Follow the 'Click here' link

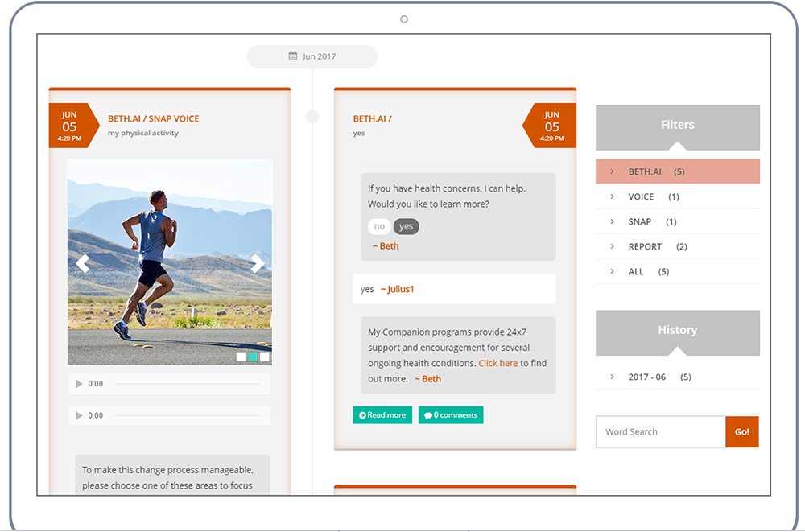(498, 363)
